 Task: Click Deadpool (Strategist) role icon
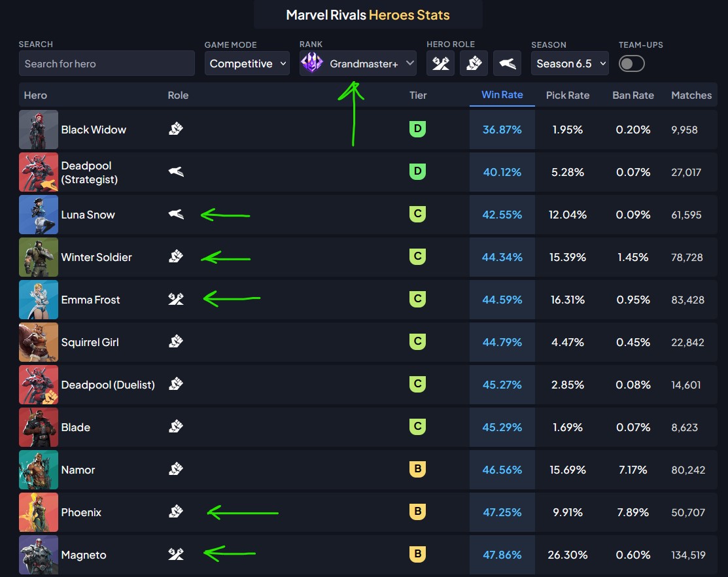point(176,172)
